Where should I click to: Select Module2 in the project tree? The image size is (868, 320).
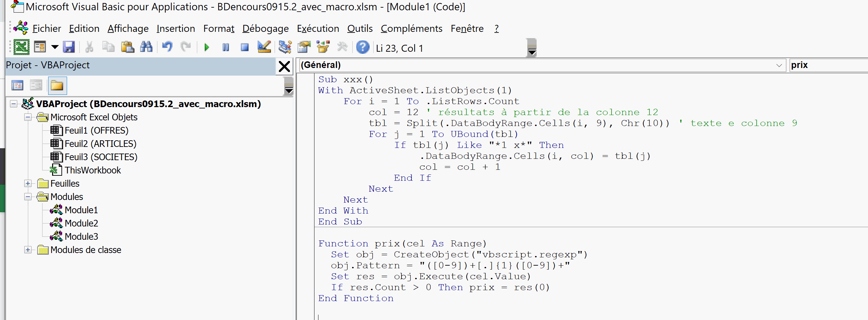click(81, 224)
